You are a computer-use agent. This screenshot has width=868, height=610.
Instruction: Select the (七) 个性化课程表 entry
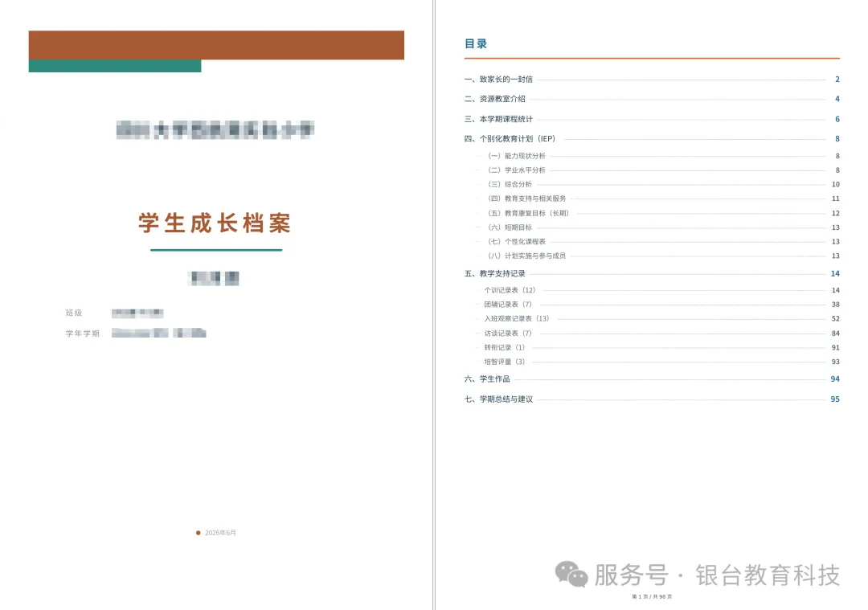516,242
